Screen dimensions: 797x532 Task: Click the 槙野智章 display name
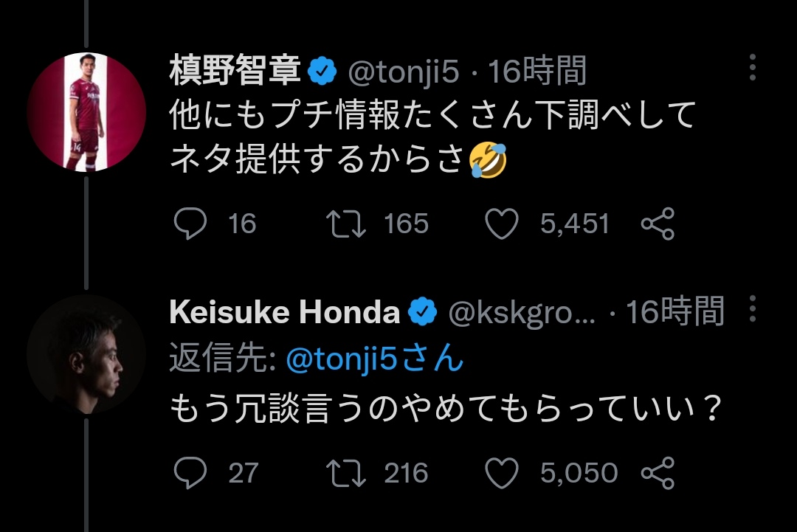[x=235, y=72]
